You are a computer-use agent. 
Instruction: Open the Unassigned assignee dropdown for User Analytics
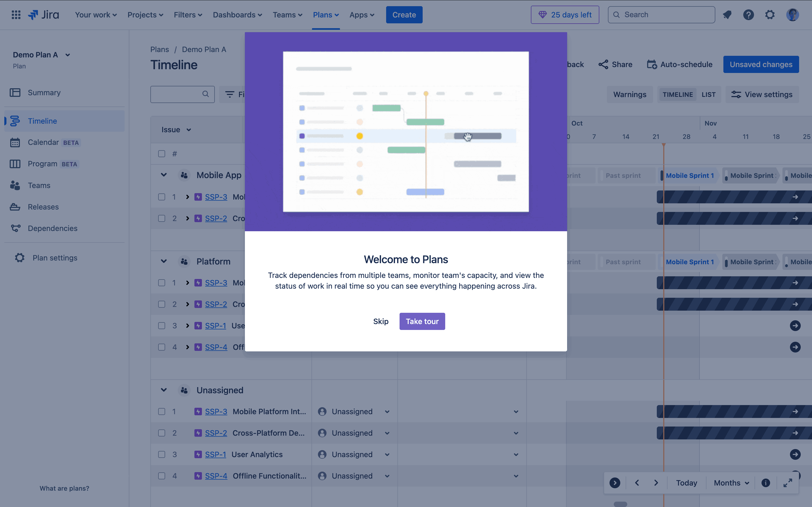[387, 454]
